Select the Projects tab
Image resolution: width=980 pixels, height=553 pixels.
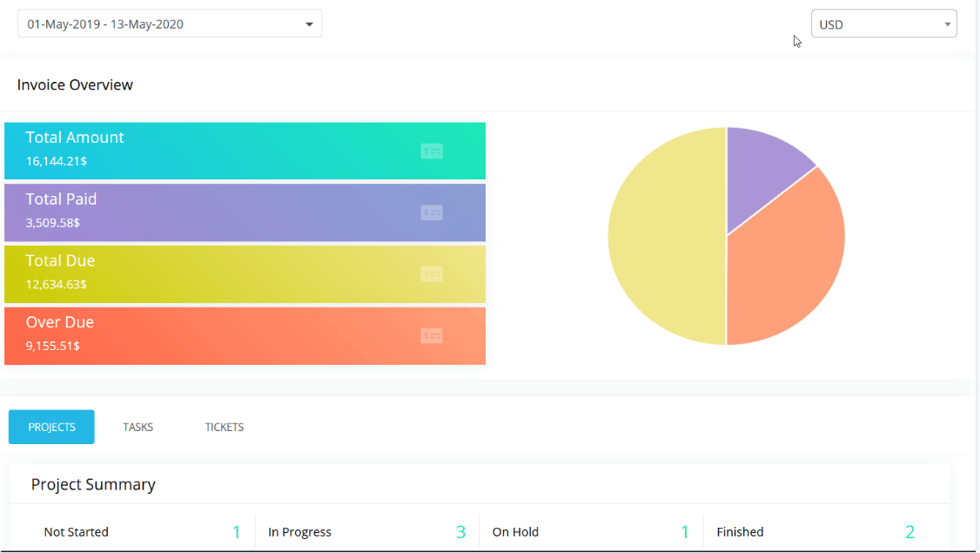pos(51,427)
